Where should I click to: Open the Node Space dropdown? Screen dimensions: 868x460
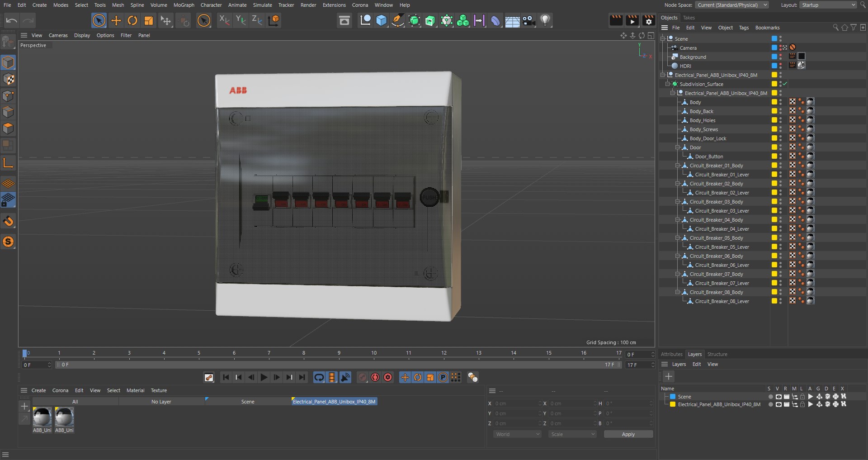point(732,5)
